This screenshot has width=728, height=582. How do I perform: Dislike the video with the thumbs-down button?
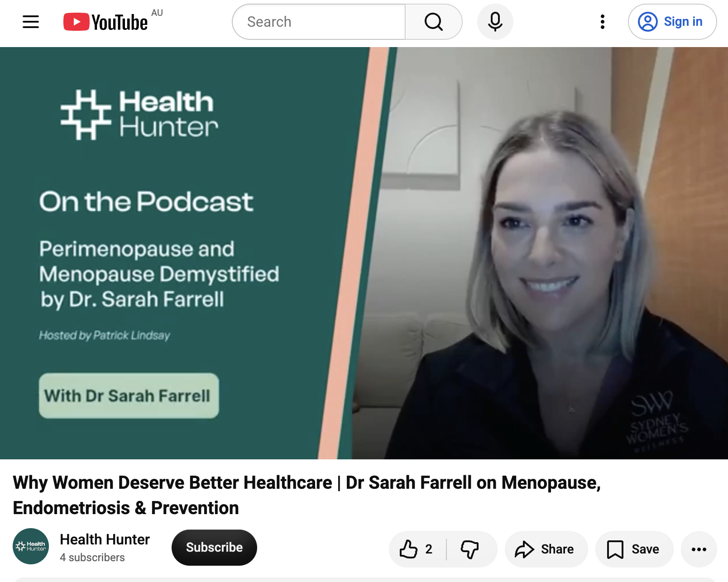click(470, 549)
